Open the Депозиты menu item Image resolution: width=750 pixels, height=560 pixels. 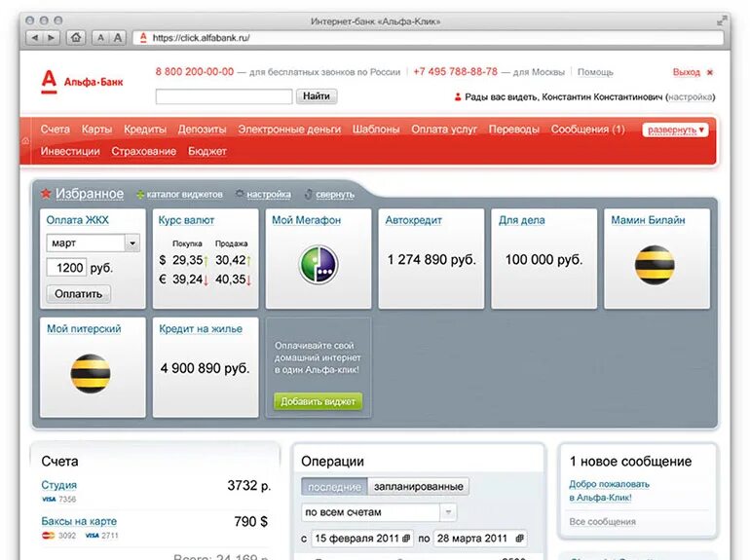(202, 130)
